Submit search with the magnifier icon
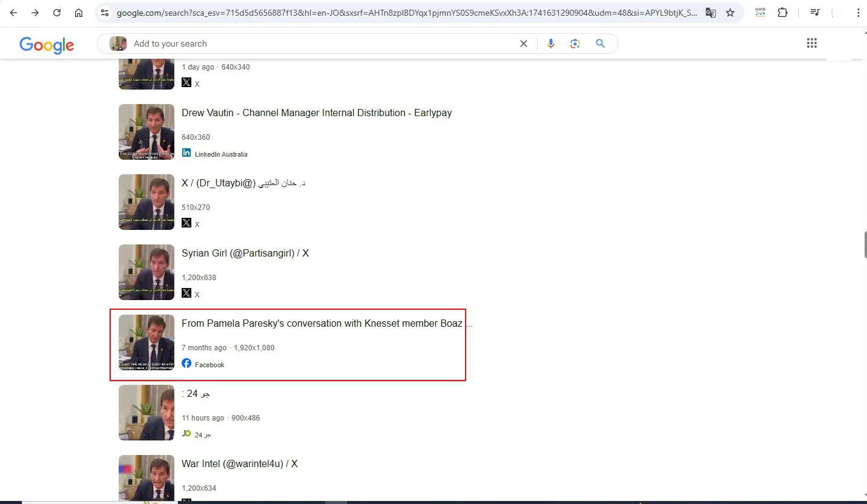The image size is (867, 504). (x=601, y=44)
